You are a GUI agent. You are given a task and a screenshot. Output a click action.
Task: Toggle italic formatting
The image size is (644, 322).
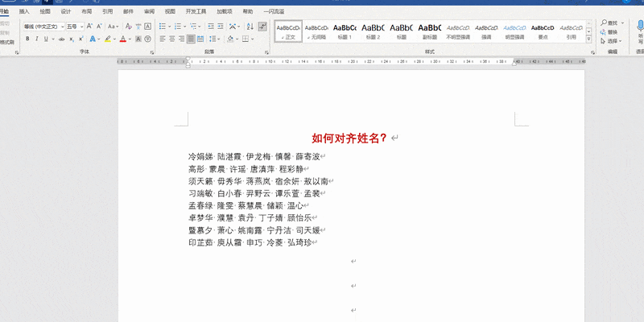pyautogui.click(x=36, y=39)
